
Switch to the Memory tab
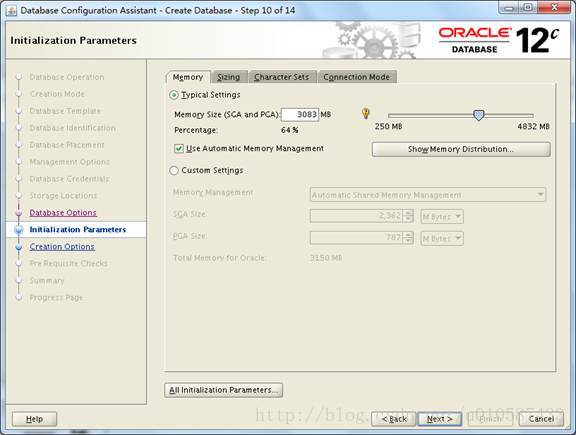pyautogui.click(x=188, y=77)
